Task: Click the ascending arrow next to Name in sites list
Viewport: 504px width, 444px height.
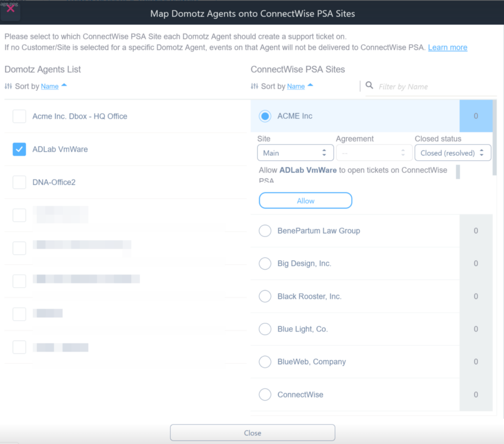Action: tap(312, 85)
